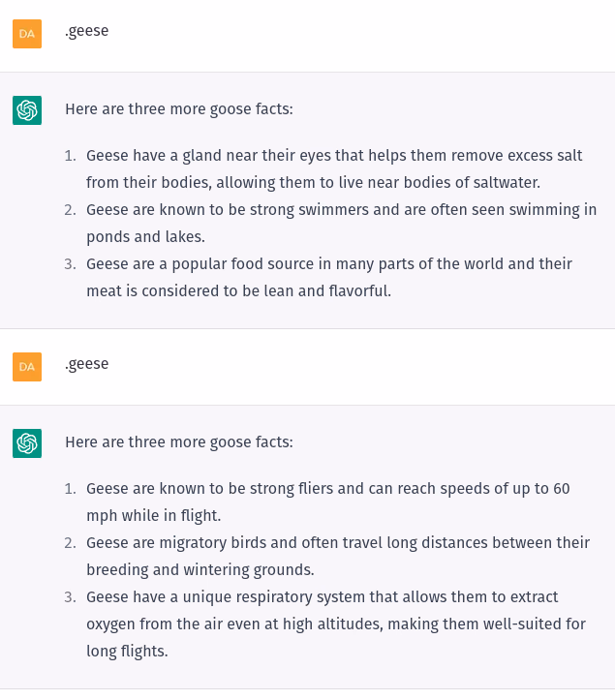Click the heading above the salt gland fact
615x700 pixels.
coord(179,109)
